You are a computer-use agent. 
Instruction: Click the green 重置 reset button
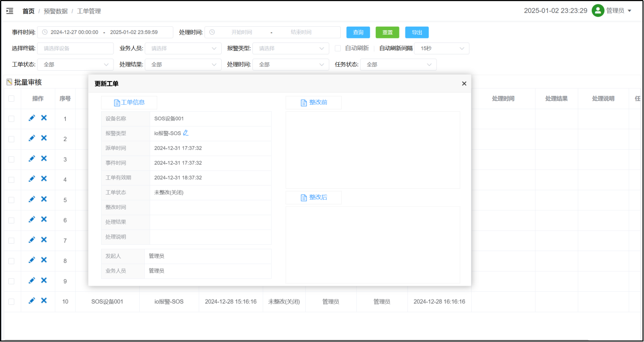[x=387, y=32]
